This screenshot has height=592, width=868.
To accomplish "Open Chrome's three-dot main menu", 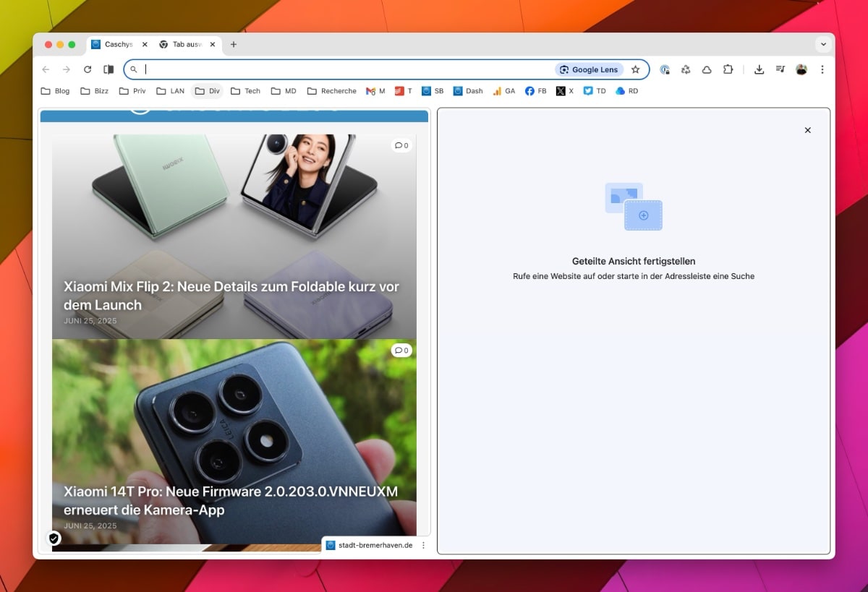I will pyautogui.click(x=822, y=69).
